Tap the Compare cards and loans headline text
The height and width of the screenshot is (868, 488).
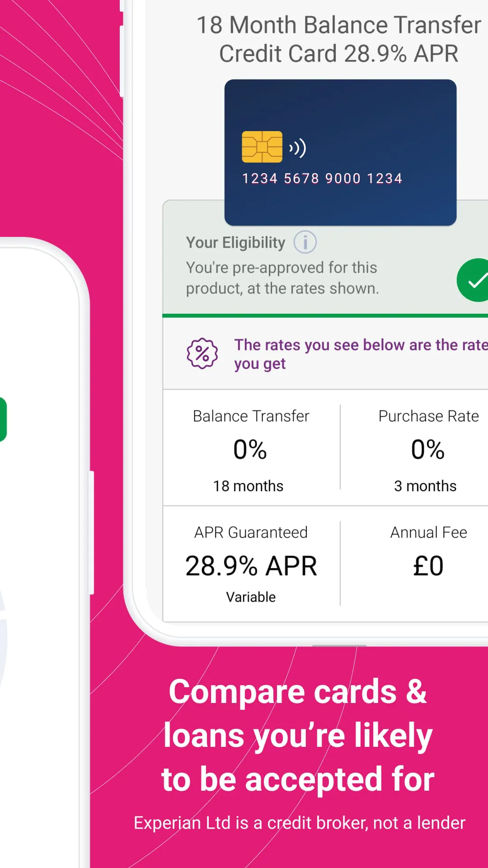pyautogui.click(x=298, y=735)
